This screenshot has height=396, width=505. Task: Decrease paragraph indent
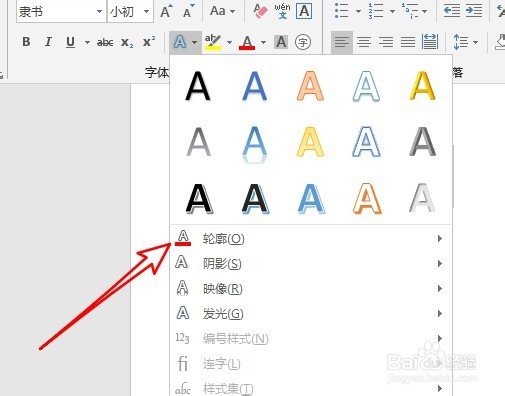pos(452,11)
